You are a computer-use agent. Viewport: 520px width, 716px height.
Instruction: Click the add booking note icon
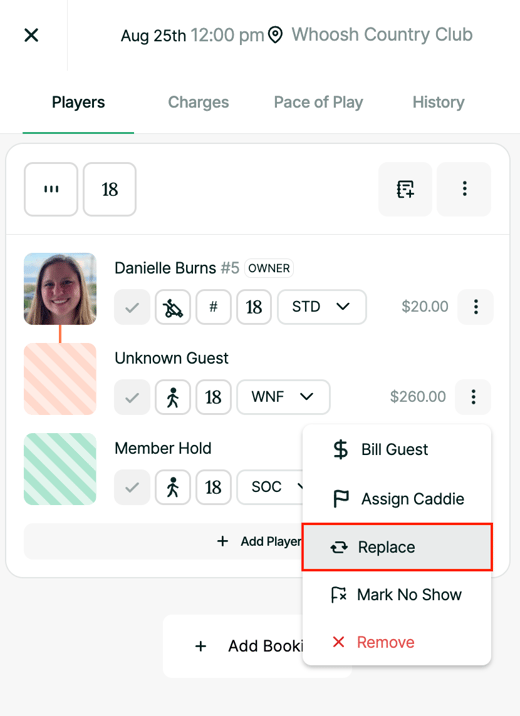[x=405, y=189]
